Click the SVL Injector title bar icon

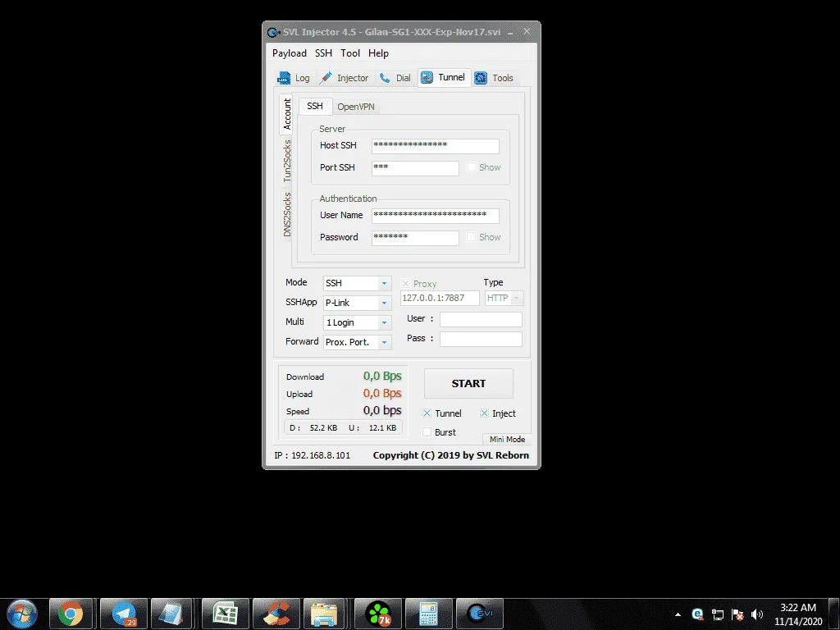273,32
